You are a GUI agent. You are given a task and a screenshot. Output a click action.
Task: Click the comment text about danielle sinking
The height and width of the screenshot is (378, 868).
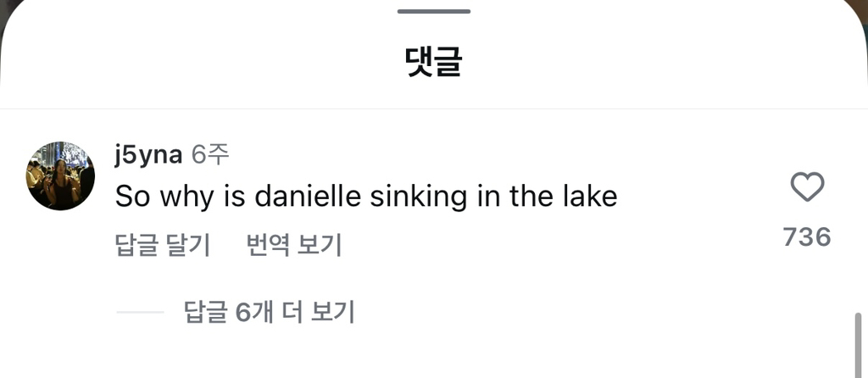365,197
